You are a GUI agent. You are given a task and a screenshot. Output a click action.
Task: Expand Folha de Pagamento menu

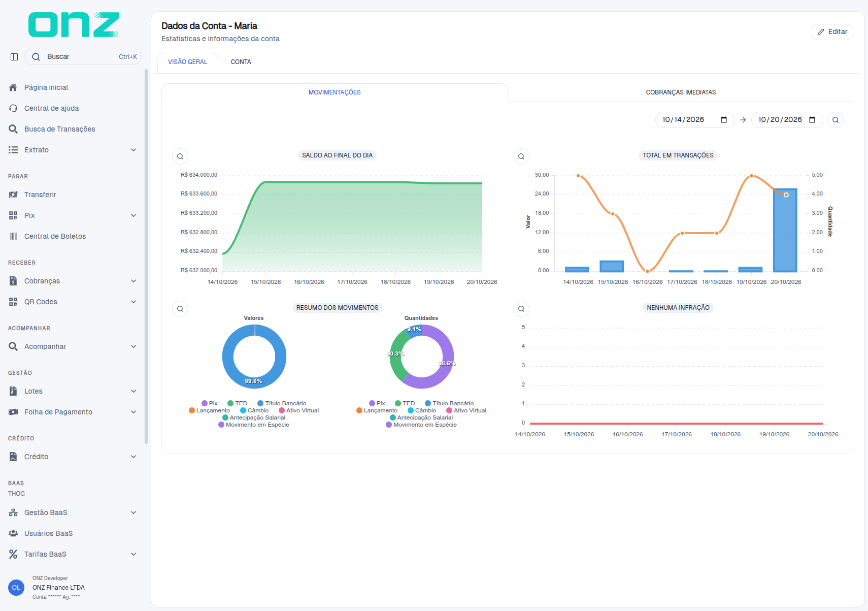(x=133, y=412)
